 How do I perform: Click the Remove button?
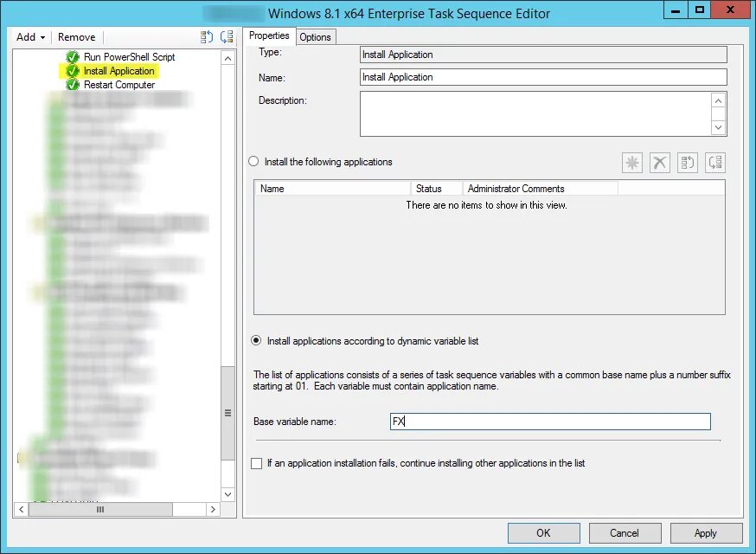click(77, 37)
